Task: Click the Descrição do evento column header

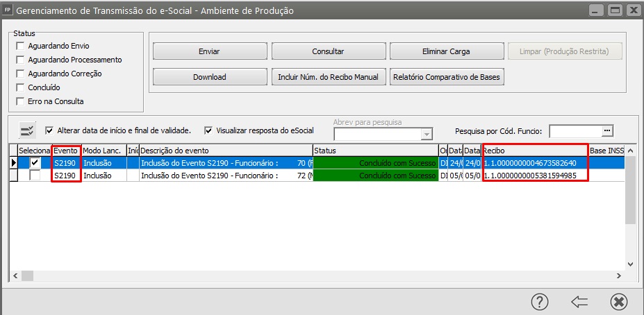Action: pos(226,151)
